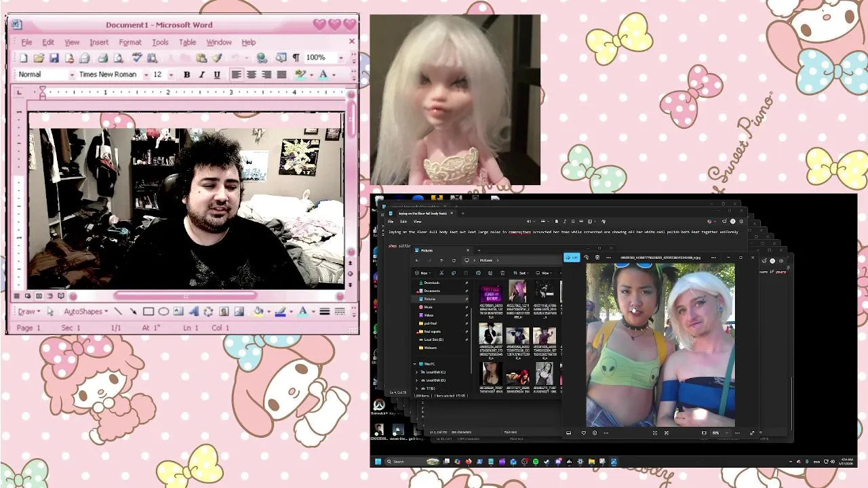This screenshot has height=488, width=868.
Task: Click the Spotify icon on taskbar
Action: pyautogui.click(x=536, y=462)
